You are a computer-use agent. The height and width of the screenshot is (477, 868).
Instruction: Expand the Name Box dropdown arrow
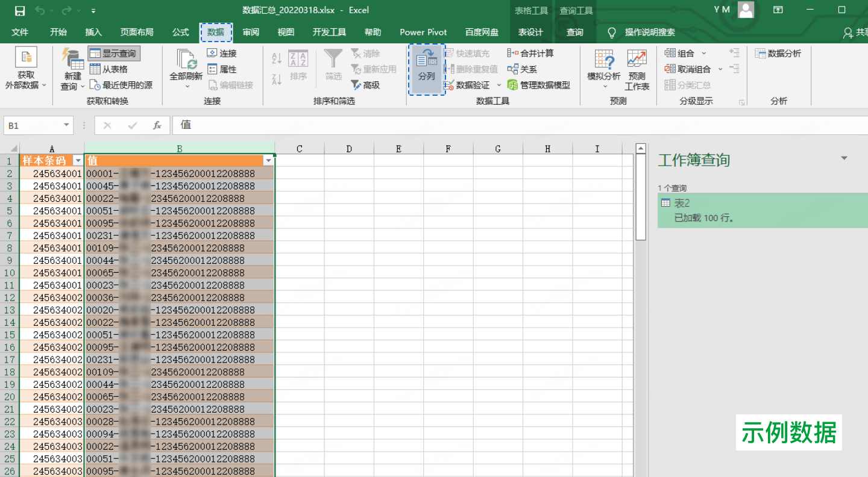[67, 125]
